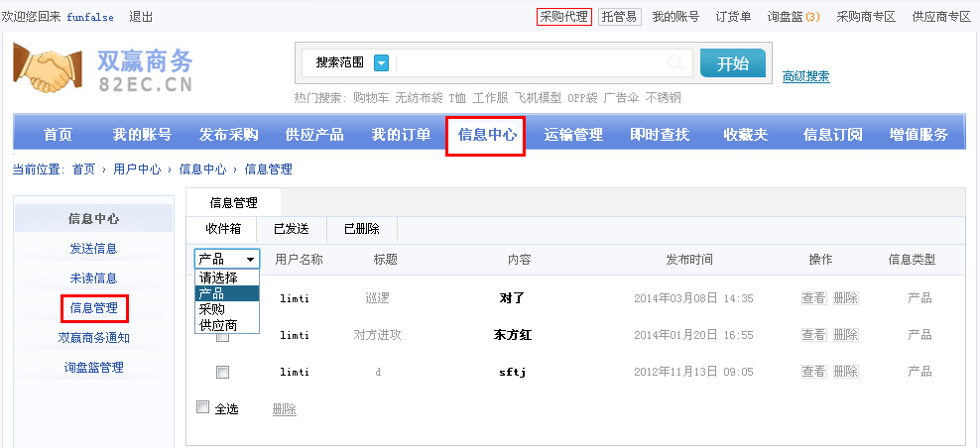The height and width of the screenshot is (448, 980).
Task: Open the 已删除 tab
Action: pos(362,229)
